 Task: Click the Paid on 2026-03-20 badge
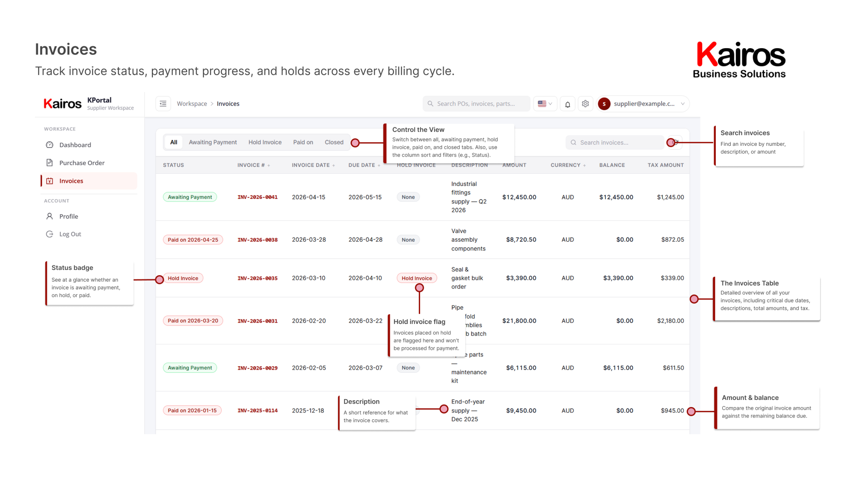193,321
